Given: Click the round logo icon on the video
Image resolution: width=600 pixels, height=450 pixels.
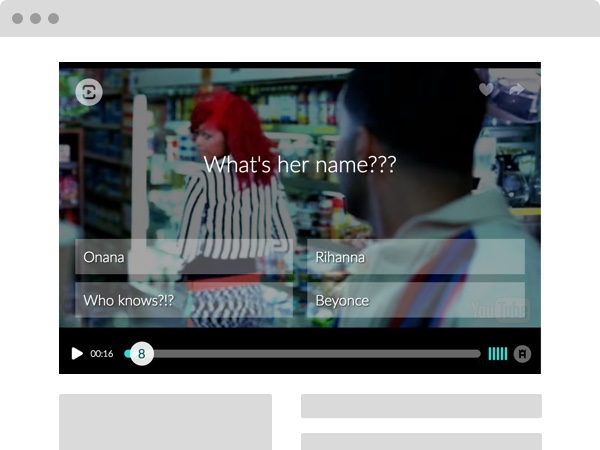Looking at the screenshot, I should (x=89, y=92).
